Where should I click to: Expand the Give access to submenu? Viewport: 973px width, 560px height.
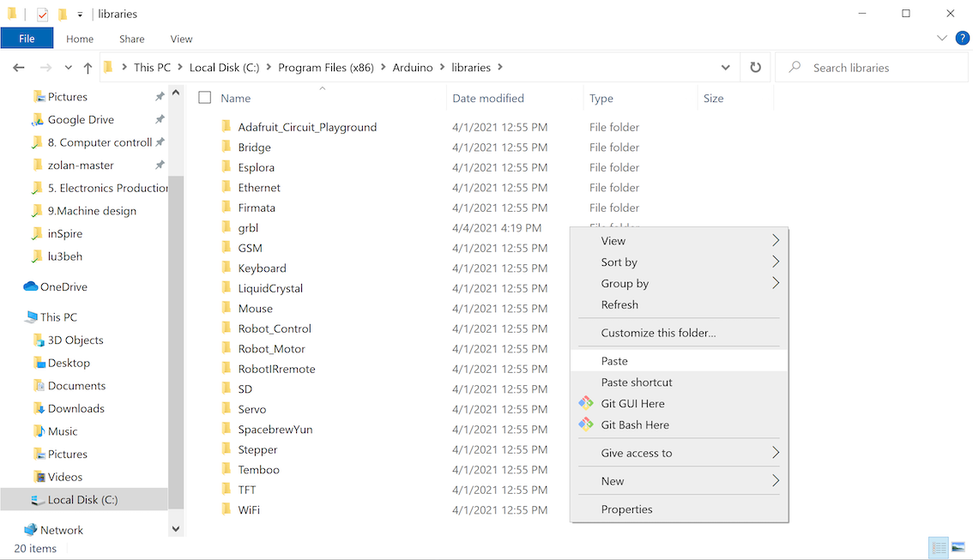[x=679, y=453]
